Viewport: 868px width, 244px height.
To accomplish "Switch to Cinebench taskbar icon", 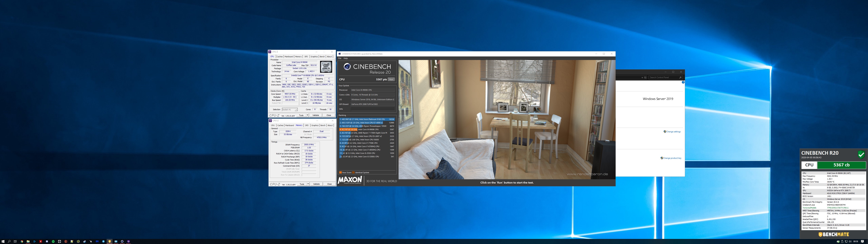I will point(122,241).
